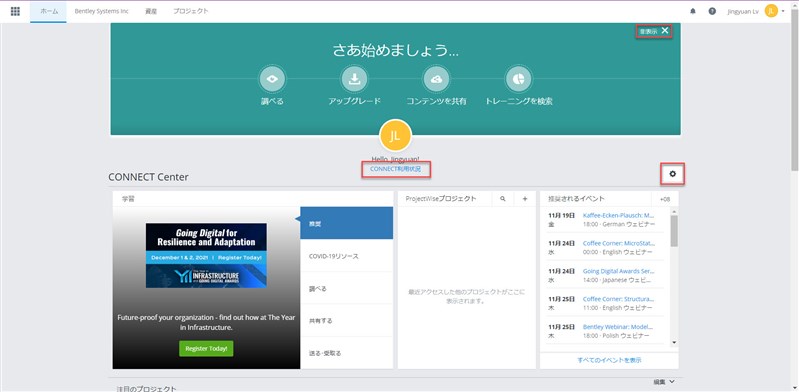This screenshot has width=799, height=392.
Task: Click the events list scrollbar thumb
Action: [674, 230]
